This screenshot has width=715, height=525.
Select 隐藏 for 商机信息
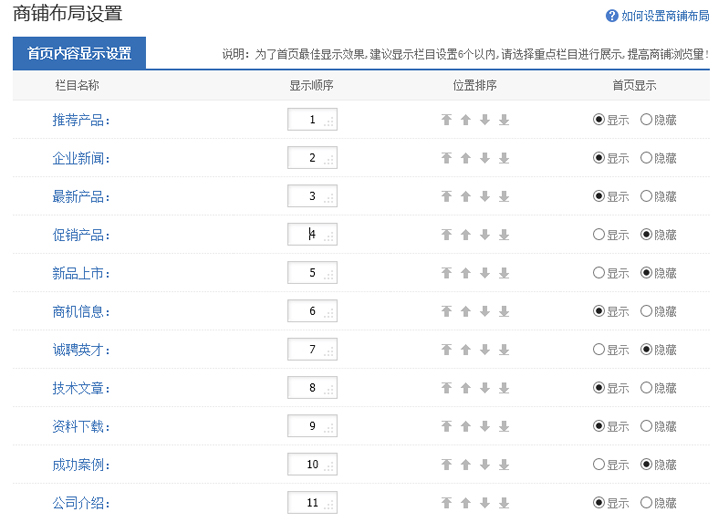[x=646, y=311]
